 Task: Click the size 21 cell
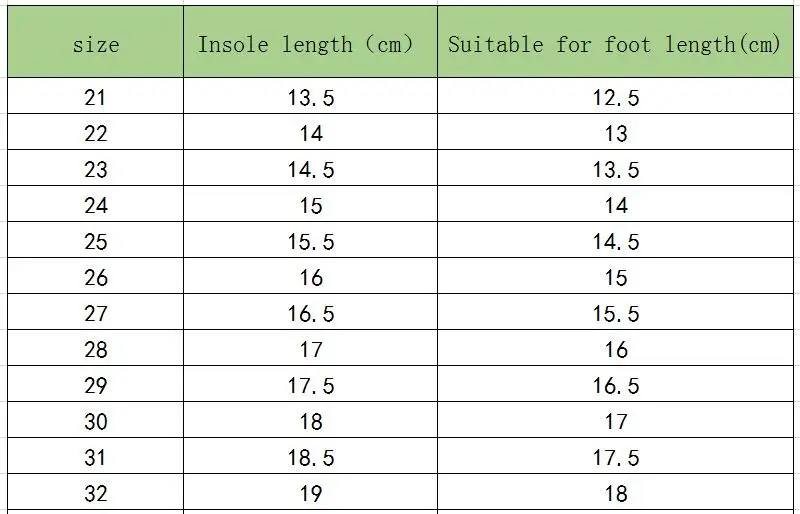point(95,96)
